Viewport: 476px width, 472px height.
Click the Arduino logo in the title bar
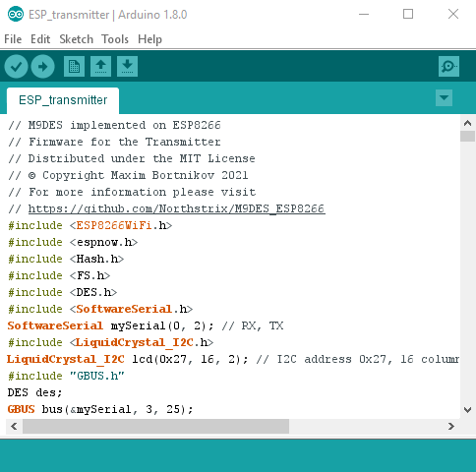click(x=16, y=15)
